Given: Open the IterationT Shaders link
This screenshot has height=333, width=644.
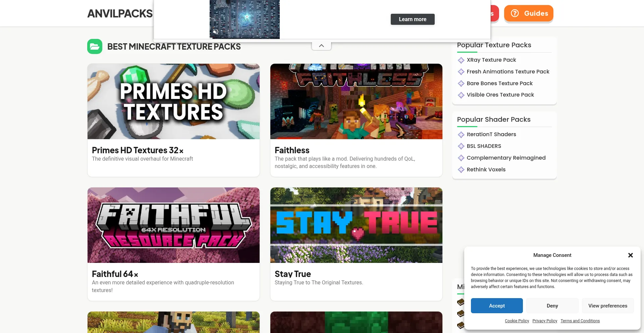Looking at the screenshot, I should click(491, 134).
